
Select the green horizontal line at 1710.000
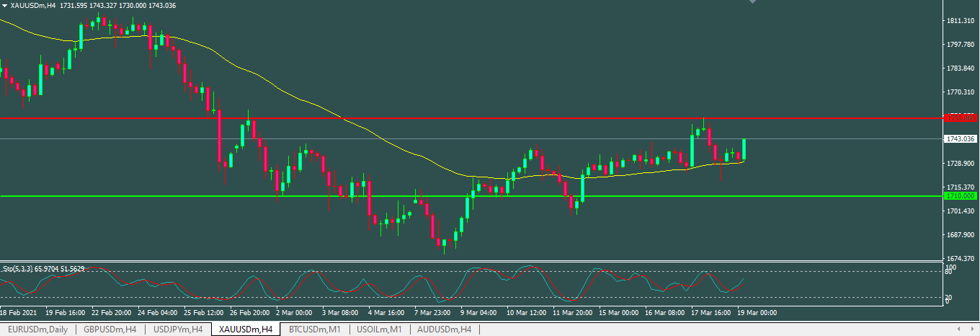(432, 195)
